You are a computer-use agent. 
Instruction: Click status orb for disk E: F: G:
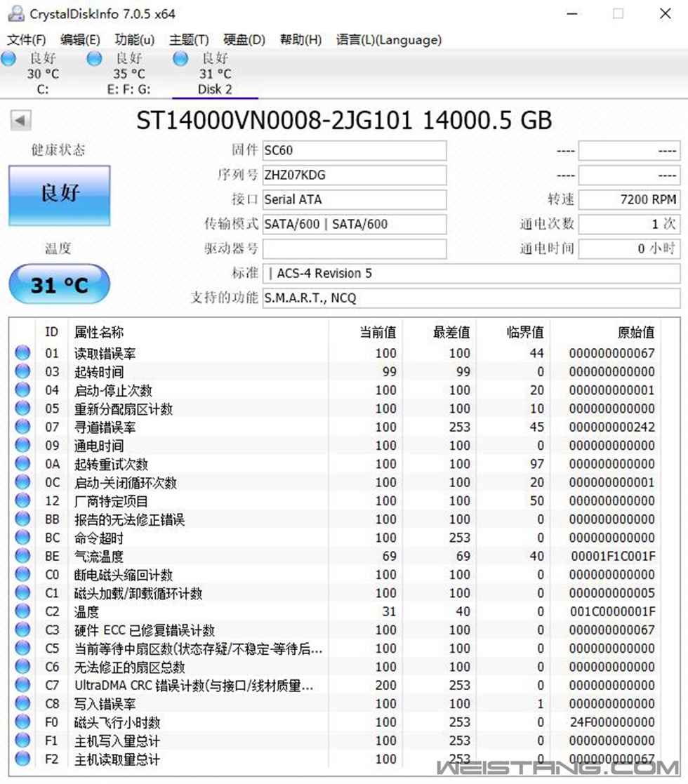(x=94, y=58)
